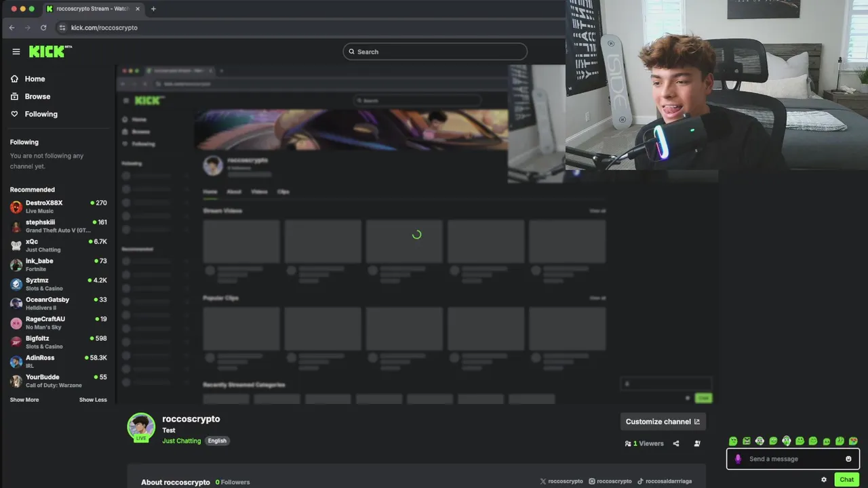
Task: Open Following in the sidebar
Action: (x=34, y=114)
